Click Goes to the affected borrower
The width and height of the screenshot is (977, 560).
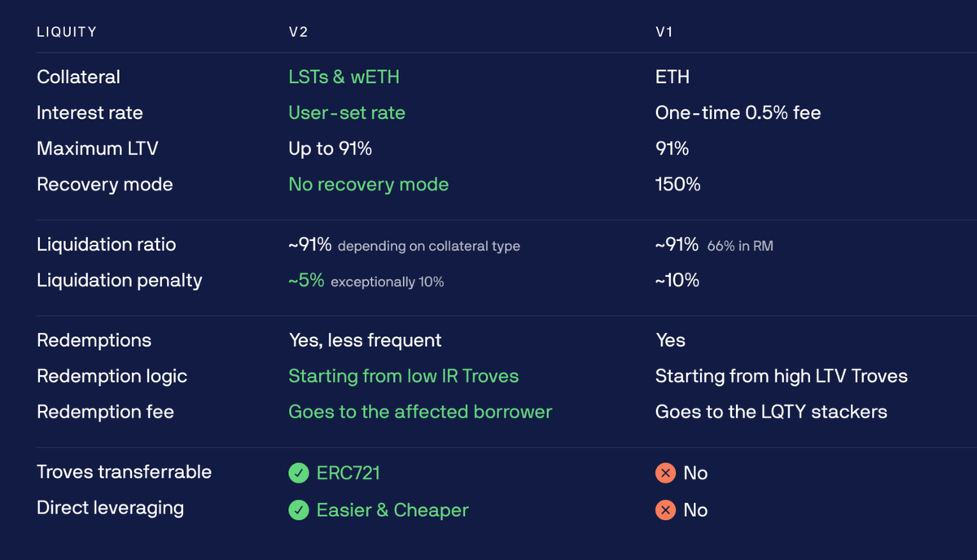tap(419, 412)
